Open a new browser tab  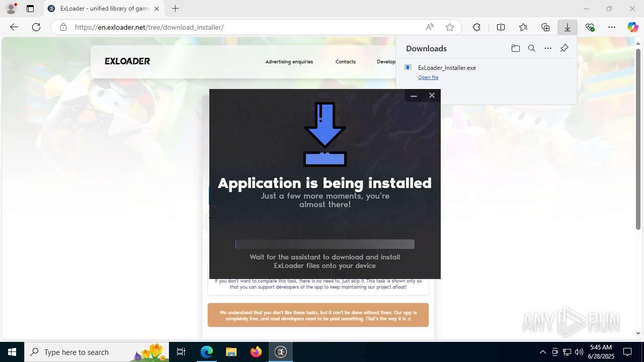[175, 9]
